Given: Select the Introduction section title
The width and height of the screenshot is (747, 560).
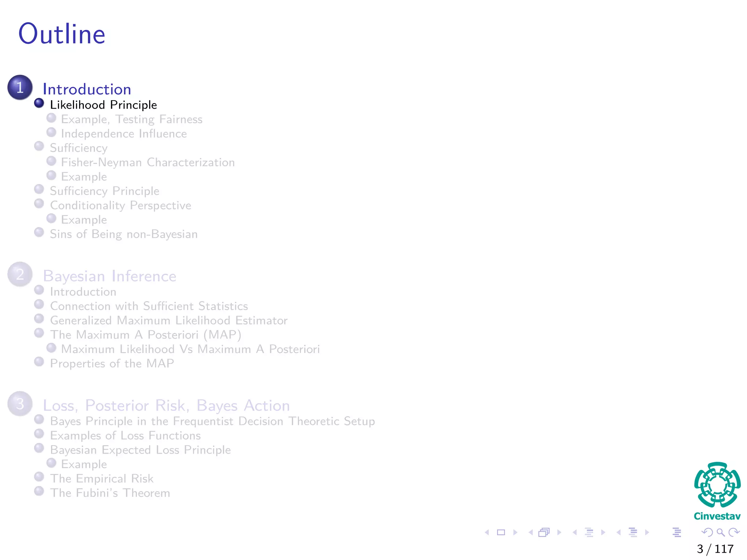Looking at the screenshot, I should click(x=87, y=89).
